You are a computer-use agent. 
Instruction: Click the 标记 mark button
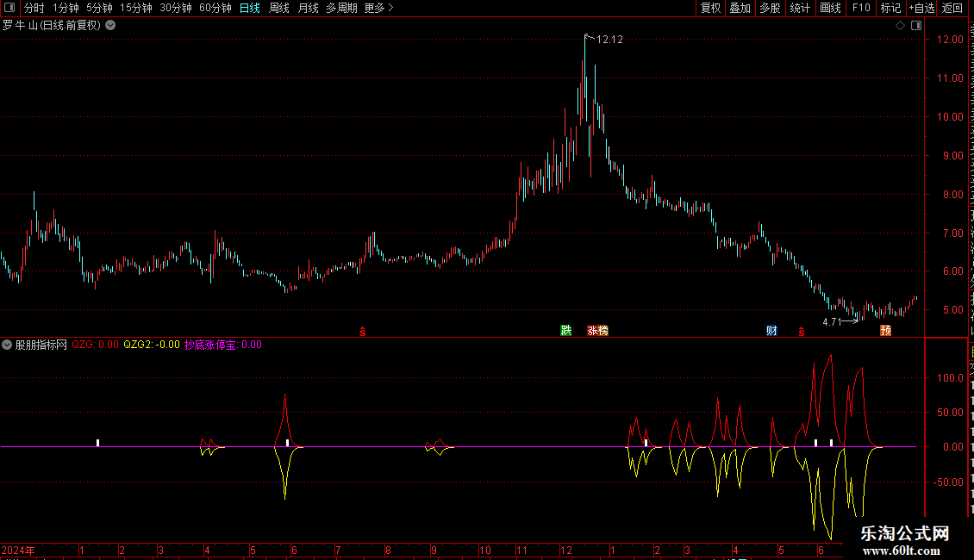(890, 8)
